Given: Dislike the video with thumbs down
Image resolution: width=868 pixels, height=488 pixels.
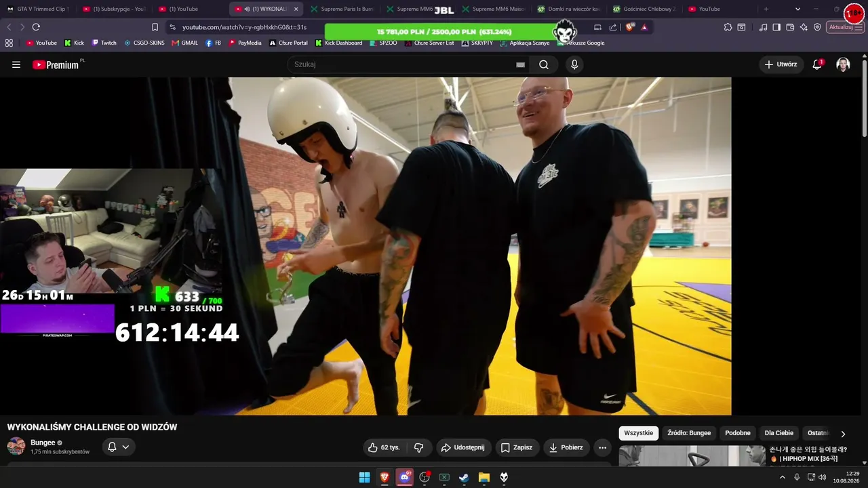Looking at the screenshot, I should coord(419,447).
